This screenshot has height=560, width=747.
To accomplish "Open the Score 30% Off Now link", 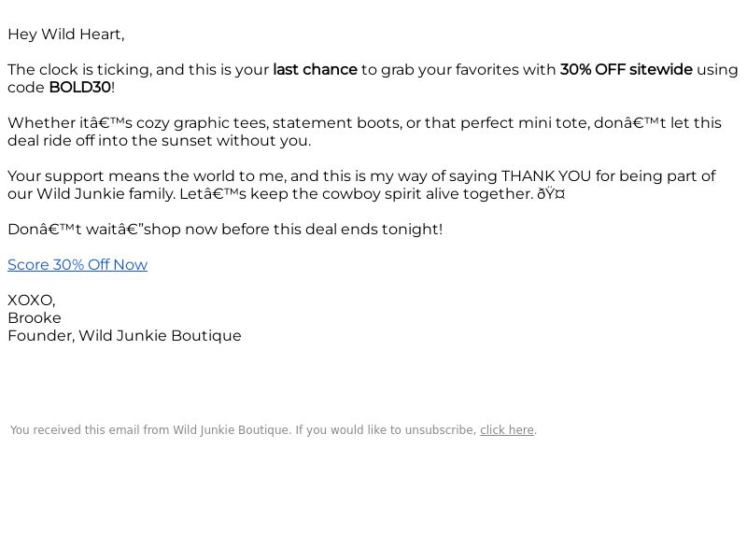I will (78, 265).
